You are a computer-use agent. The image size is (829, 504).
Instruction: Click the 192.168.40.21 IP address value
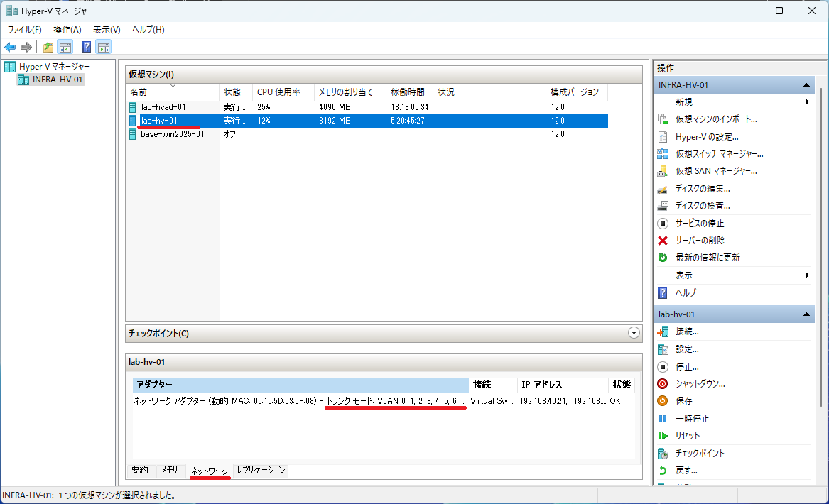pos(544,402)
